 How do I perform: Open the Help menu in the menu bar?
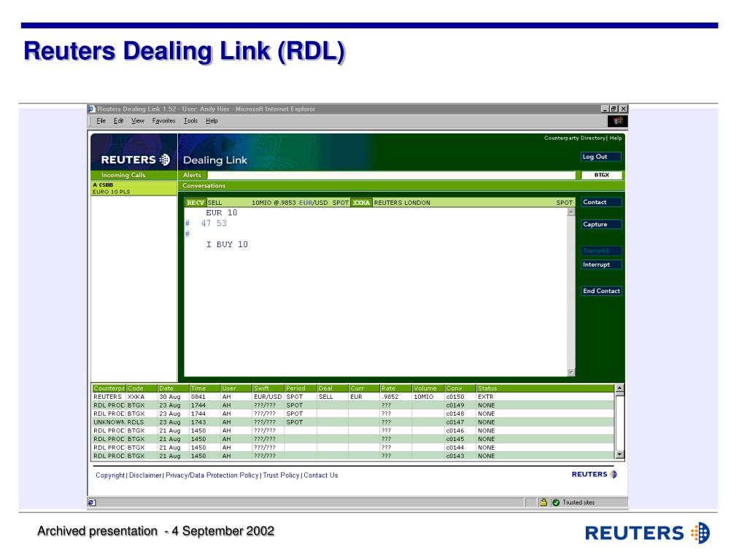coord(212,121)
